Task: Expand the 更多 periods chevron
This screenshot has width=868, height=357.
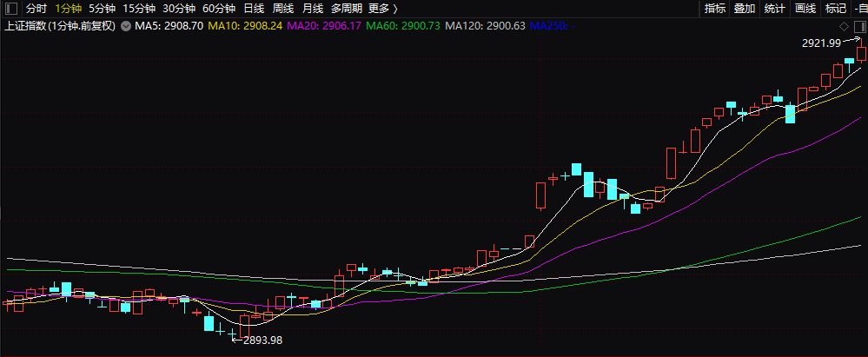Action: [394, 9]
